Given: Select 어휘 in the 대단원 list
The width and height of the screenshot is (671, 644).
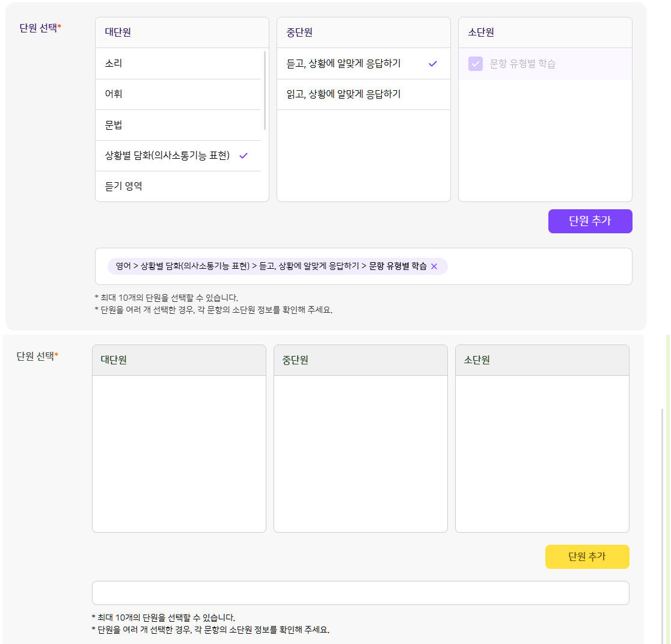Looking at the screenshot, I should pyautogui.click(x=178, y=94).
